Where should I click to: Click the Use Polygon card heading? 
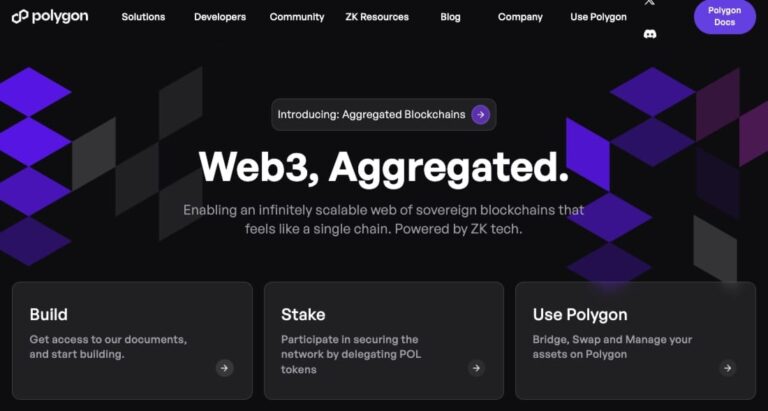pyautogui.click(x=580, y=315)
